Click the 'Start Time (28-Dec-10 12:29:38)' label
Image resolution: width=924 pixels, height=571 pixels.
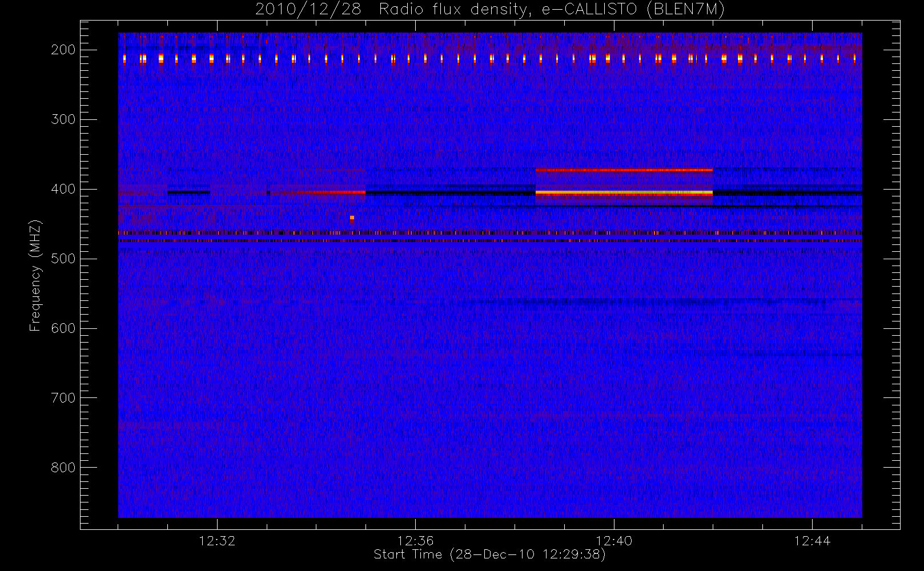(x=489, y=554)
